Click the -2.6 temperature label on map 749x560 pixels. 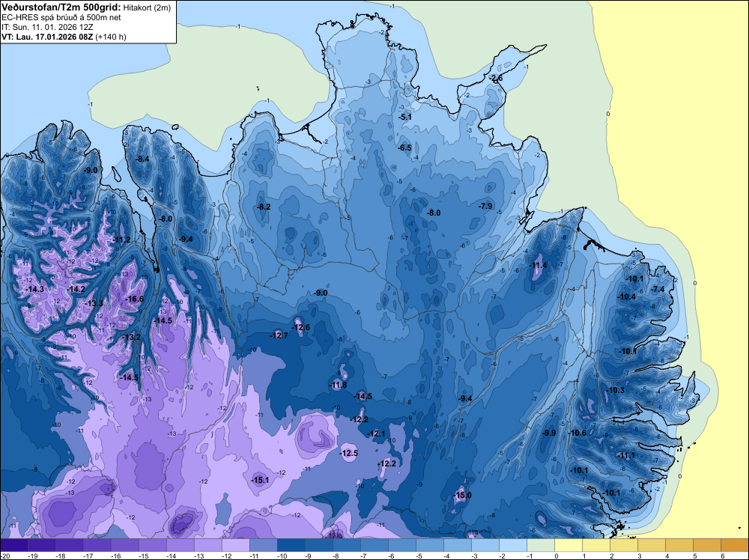[496, 79]
